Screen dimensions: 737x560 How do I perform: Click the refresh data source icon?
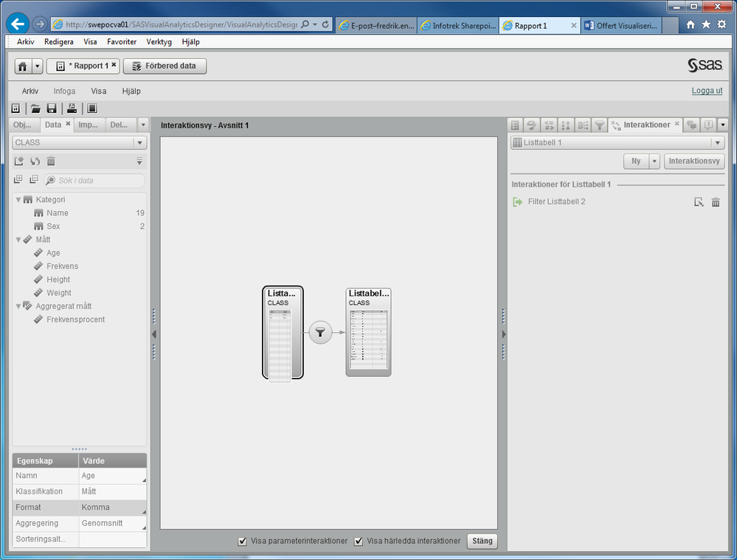pos(35,162)
